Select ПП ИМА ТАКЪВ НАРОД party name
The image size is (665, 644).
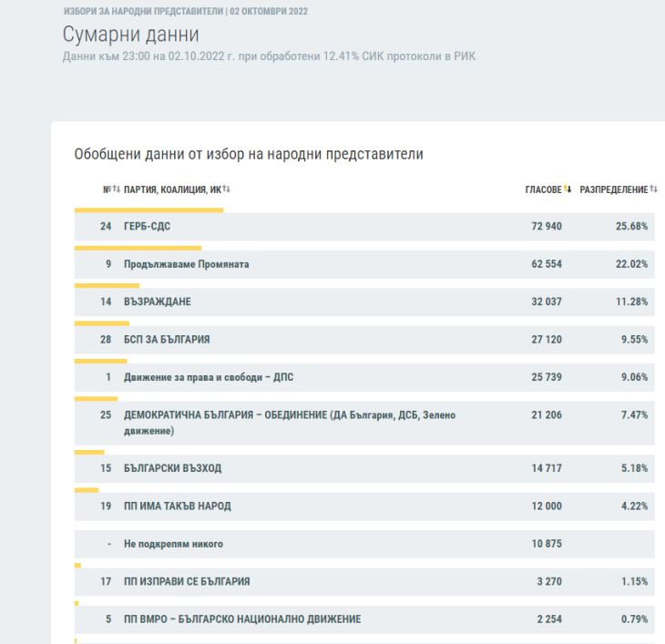coord(178,506)
